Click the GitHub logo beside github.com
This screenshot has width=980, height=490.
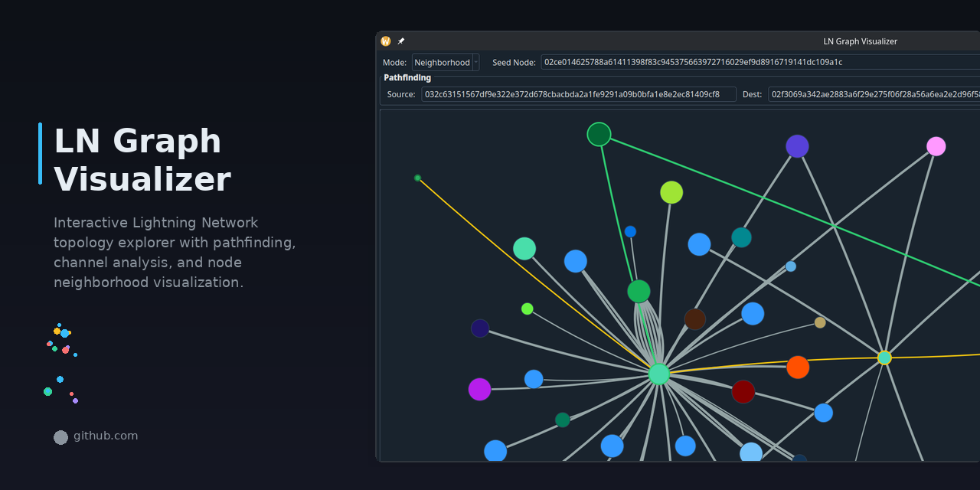(60, 437)
